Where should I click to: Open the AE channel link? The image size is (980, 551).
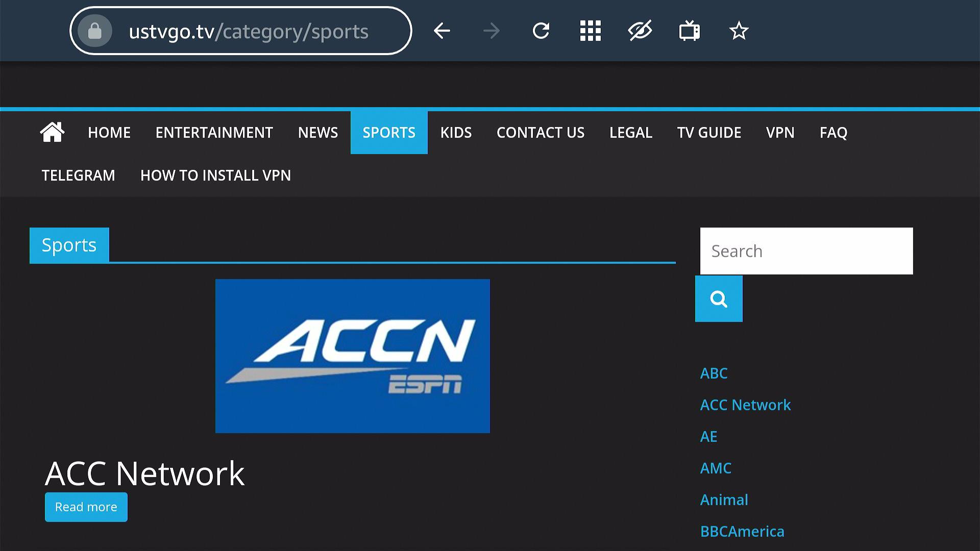pos(709,437)
